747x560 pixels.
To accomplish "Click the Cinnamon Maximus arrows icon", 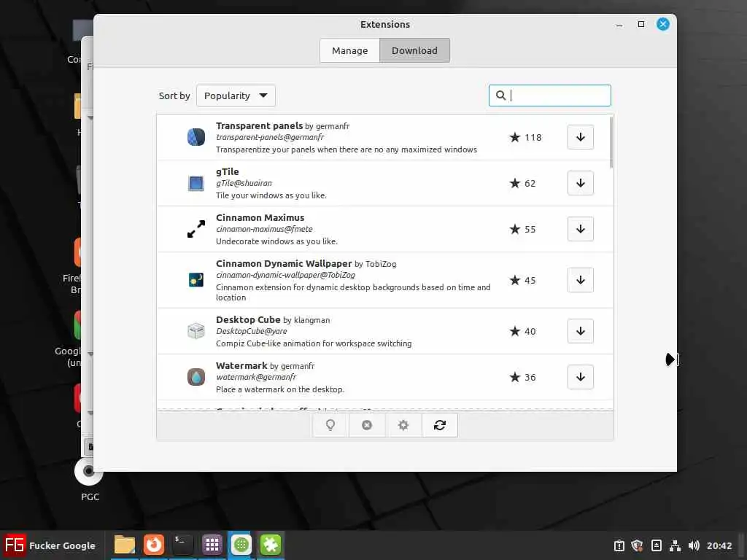I will [x=196, y=229].
